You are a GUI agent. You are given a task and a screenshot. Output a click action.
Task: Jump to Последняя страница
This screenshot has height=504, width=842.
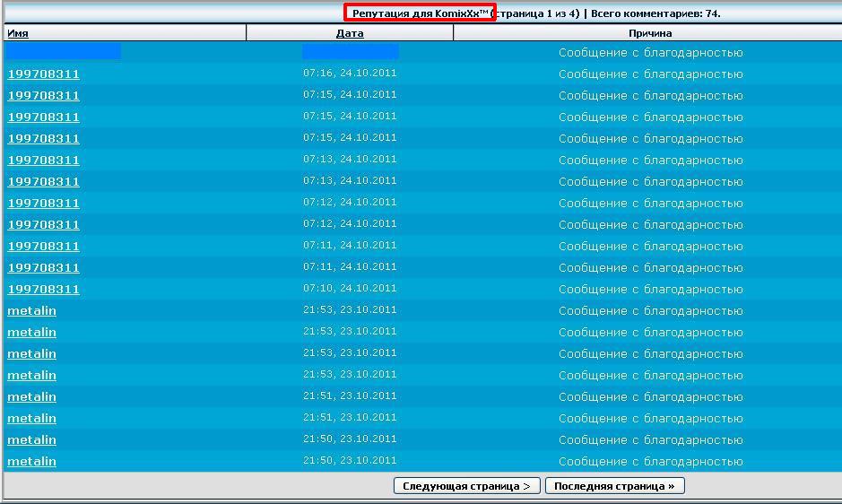click(614, 486)
